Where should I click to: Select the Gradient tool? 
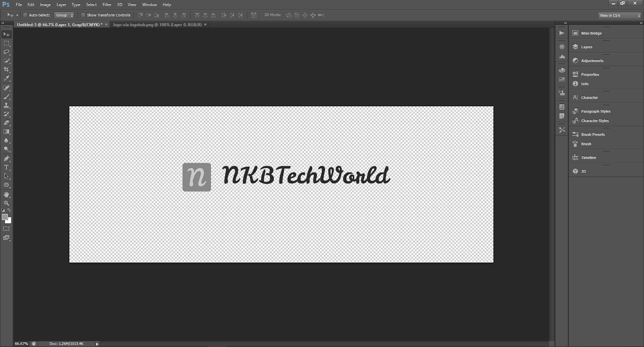[6, 132]
